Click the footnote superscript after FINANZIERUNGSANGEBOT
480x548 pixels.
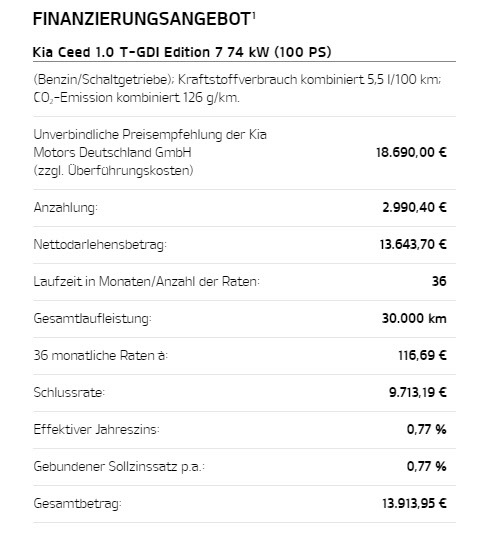coord(253,15)
